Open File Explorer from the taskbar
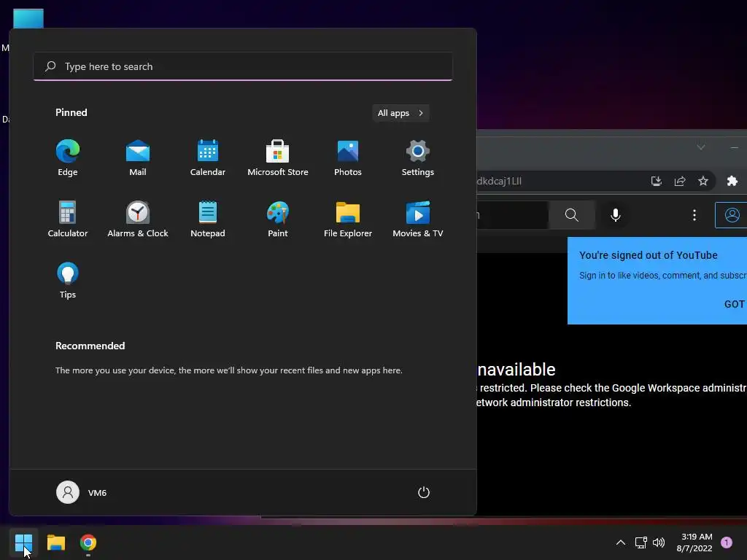 55,542
